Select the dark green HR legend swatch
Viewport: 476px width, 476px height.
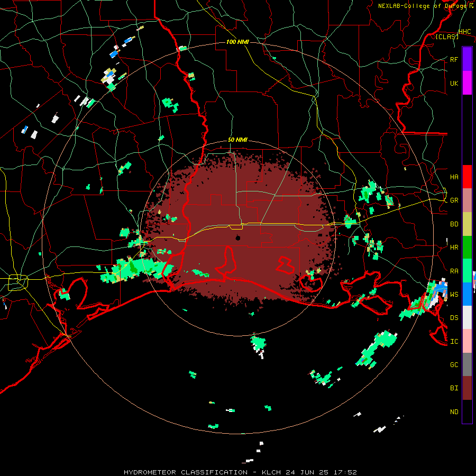pyautogui.click(x=467, y=248)
